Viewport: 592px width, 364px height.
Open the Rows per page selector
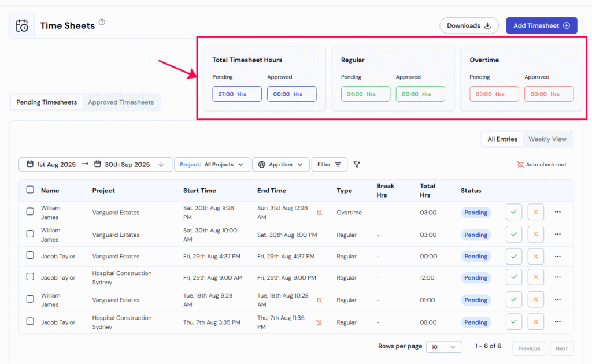[443, 347]
